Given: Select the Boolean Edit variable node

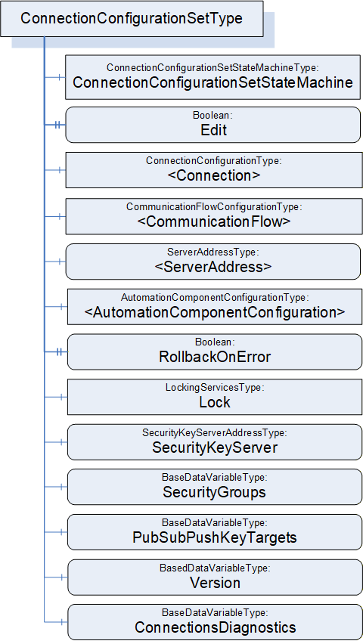Looking at the screenshot, I should tap(213, 125).
